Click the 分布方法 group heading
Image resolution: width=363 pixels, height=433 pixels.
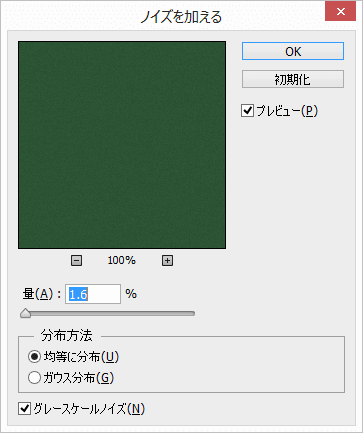[67, 335]
